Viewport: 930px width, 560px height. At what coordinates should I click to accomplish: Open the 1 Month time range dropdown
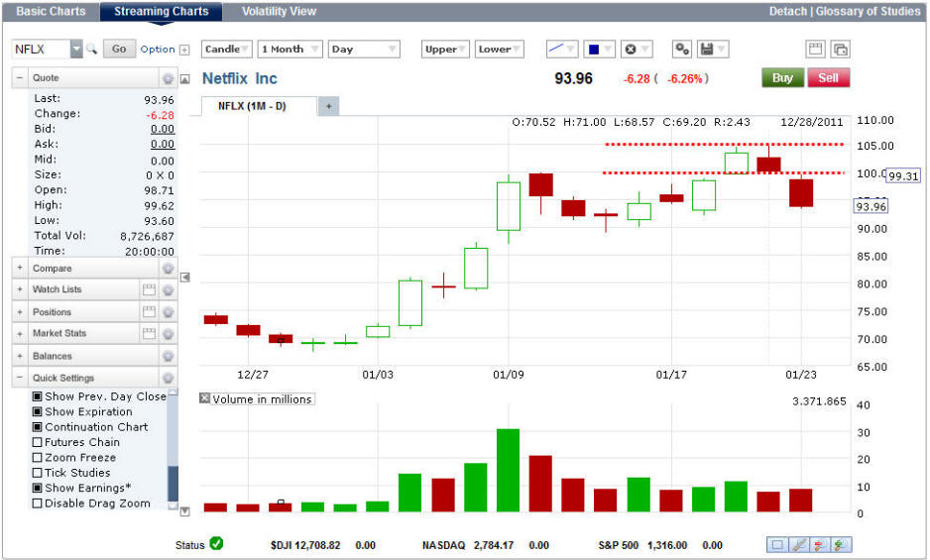291,50
